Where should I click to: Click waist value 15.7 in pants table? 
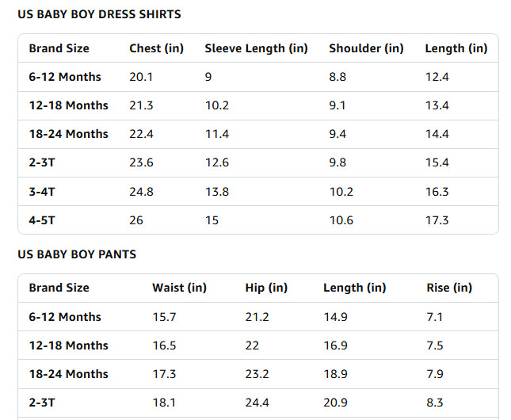tap(164, 317)
